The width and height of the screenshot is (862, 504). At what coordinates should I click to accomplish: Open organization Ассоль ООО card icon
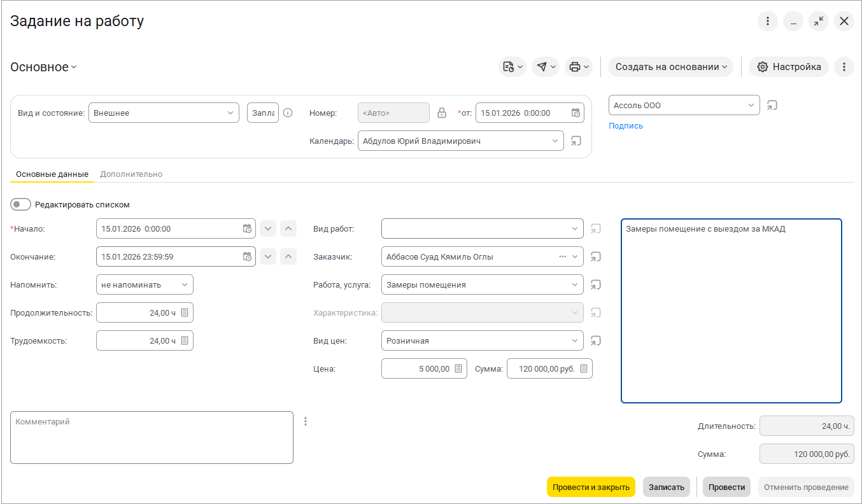coord(772,106)
